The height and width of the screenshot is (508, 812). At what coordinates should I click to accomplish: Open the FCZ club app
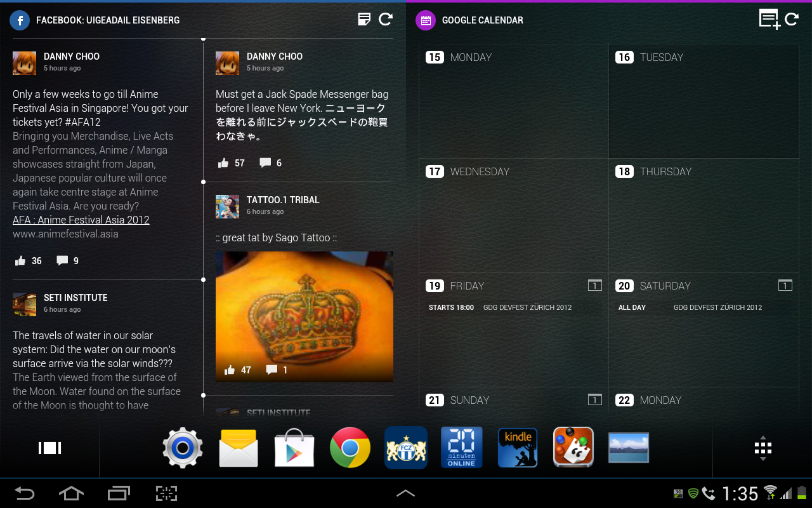[x=406, y=448]
